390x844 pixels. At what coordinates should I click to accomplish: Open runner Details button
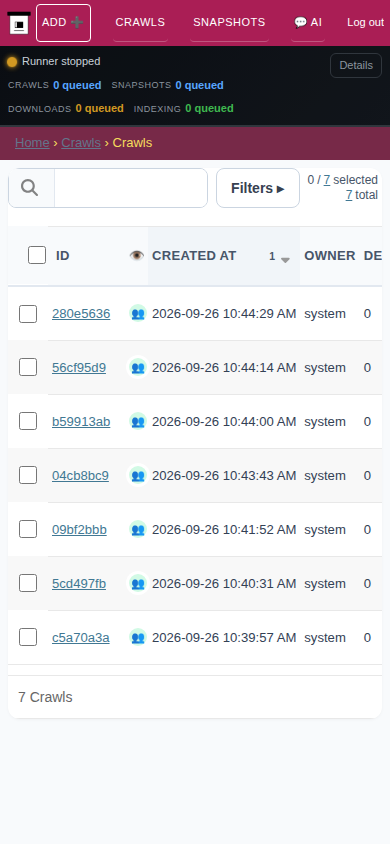tap(356, 65)
